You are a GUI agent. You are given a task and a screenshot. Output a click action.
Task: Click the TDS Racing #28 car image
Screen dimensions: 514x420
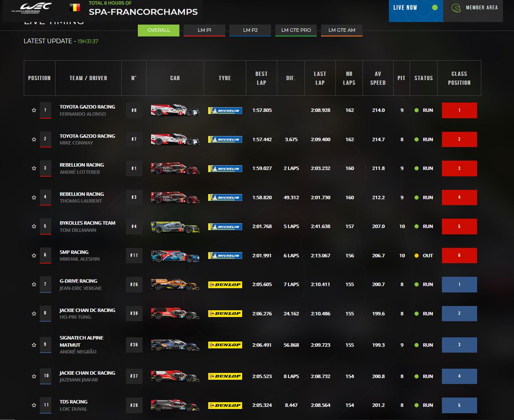pos(175,405)
